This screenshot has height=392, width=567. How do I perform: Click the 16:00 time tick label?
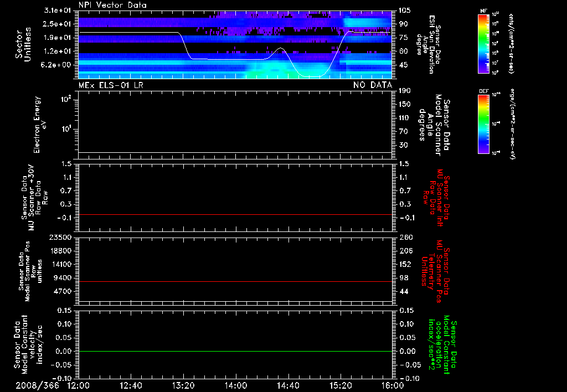[x=393, y=385]
